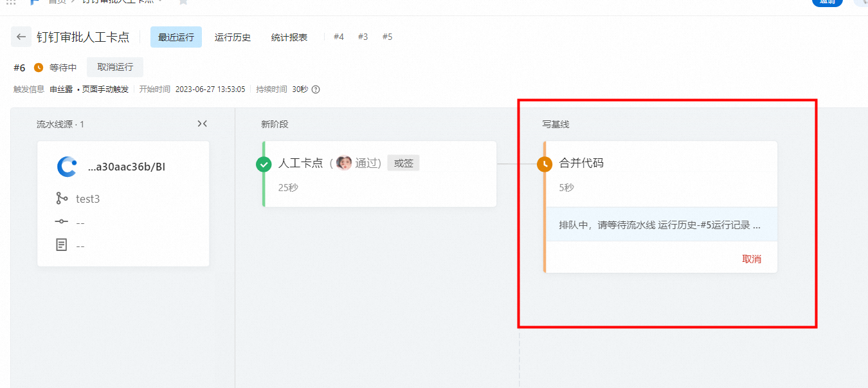Click the 页面手动触发 trigger text
Viewport: 868px width, 388px height.
point(105,89)
